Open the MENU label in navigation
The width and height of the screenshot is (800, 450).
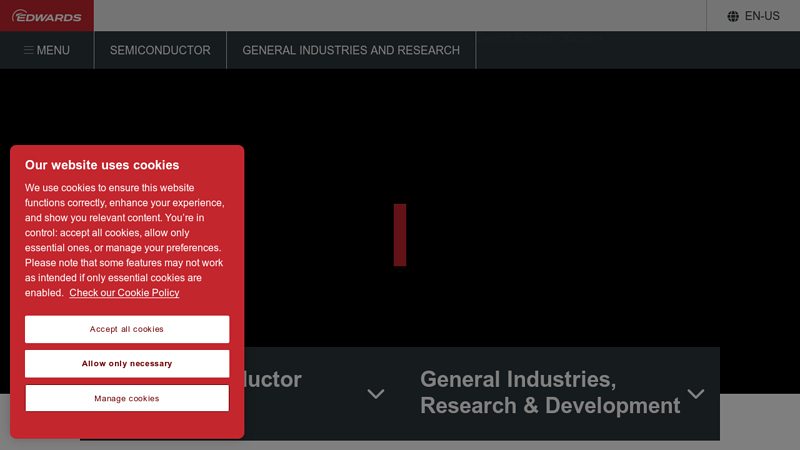[53, 50]
